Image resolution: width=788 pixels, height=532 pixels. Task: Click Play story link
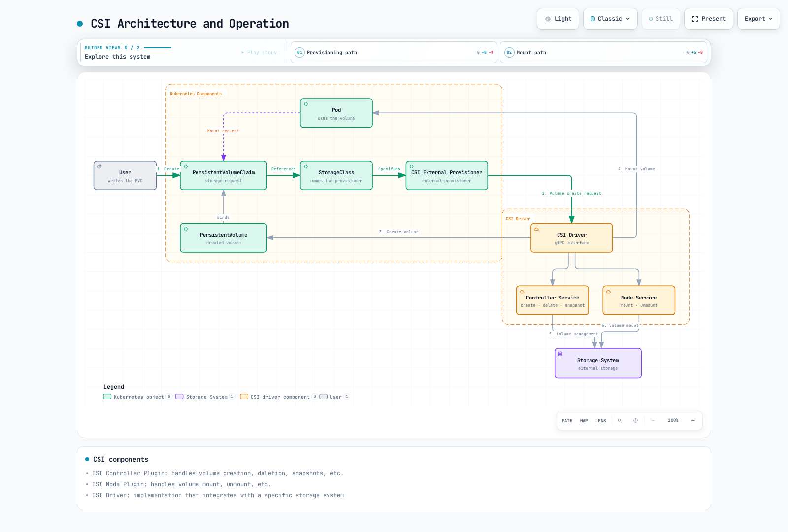click(x=259, y=52)
